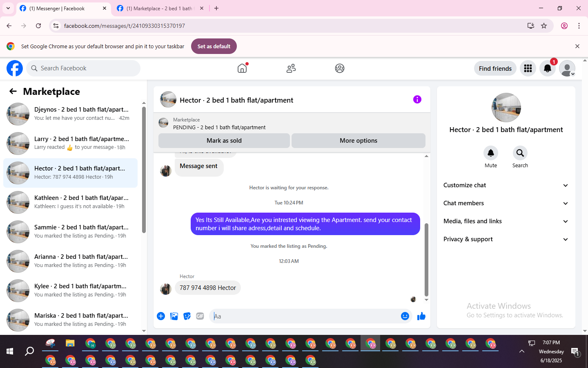Choose a sticker in the composer
This screenshot has height=368, width=588.
187,316
